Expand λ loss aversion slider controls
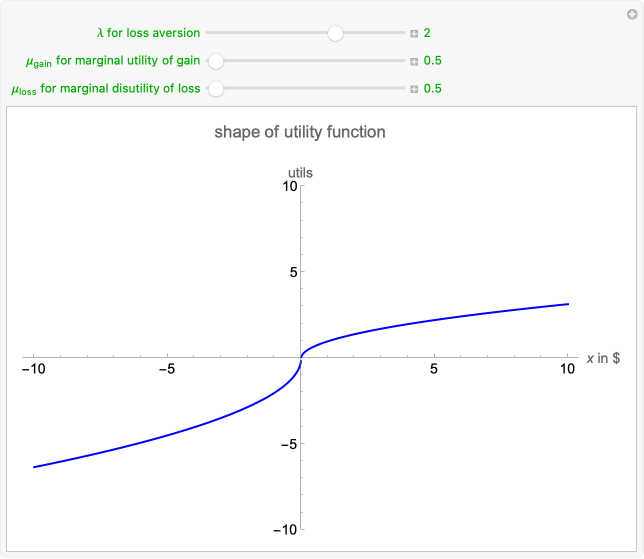644x559 pixels. pos(414,33)
